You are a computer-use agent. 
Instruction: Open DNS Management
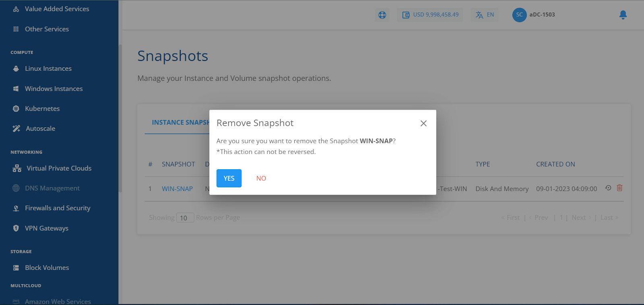52,188
